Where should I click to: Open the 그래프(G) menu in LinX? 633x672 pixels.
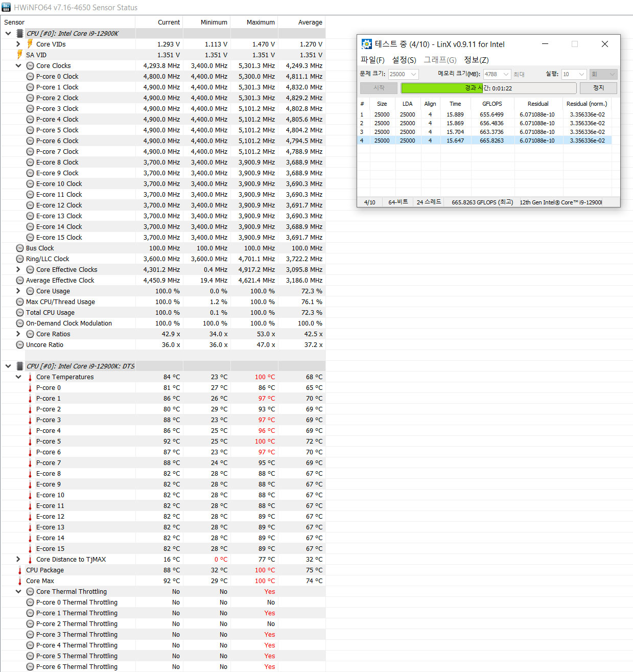(x=440, y=60)
